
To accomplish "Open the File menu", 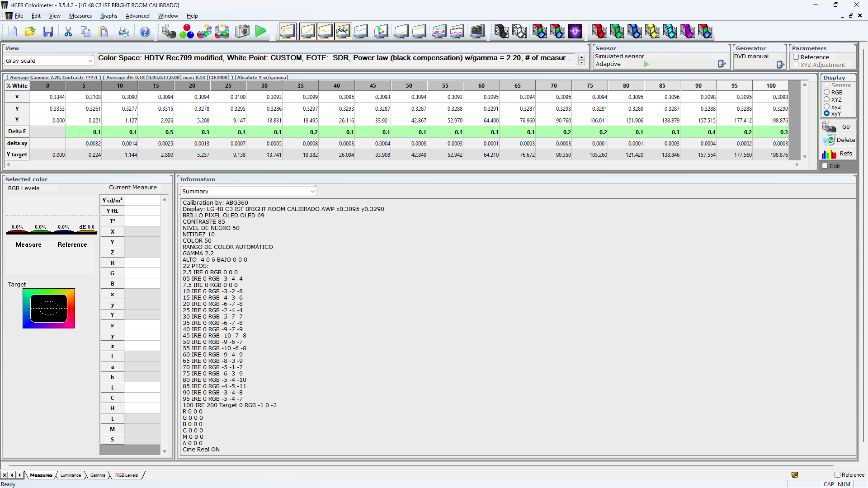I will [19, 16].
